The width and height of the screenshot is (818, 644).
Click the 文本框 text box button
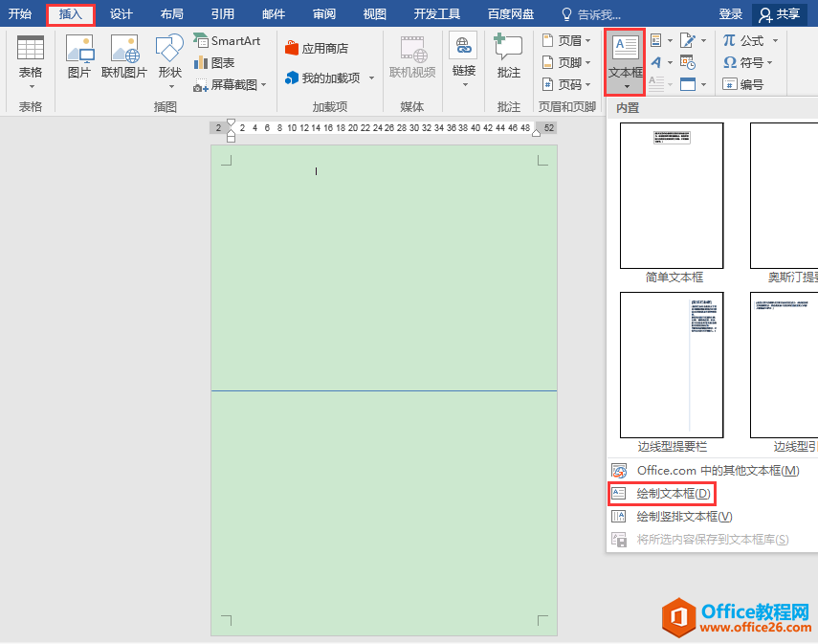[625, 61]
